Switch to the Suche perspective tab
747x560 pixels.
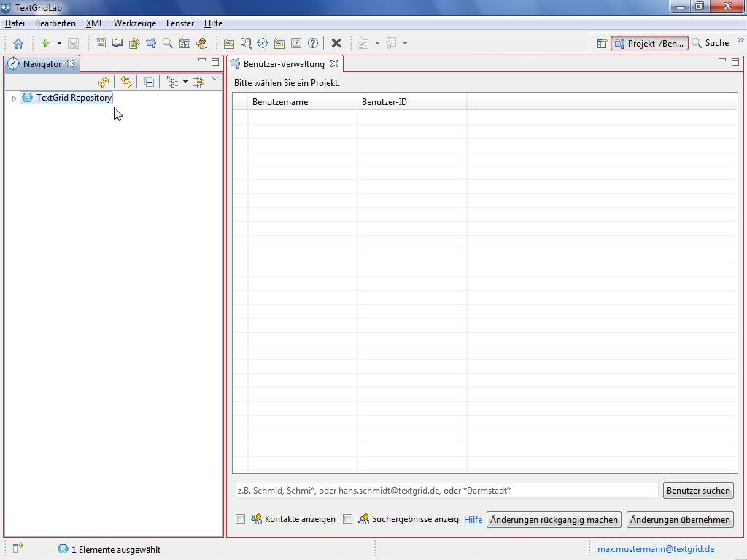[711, 43]
